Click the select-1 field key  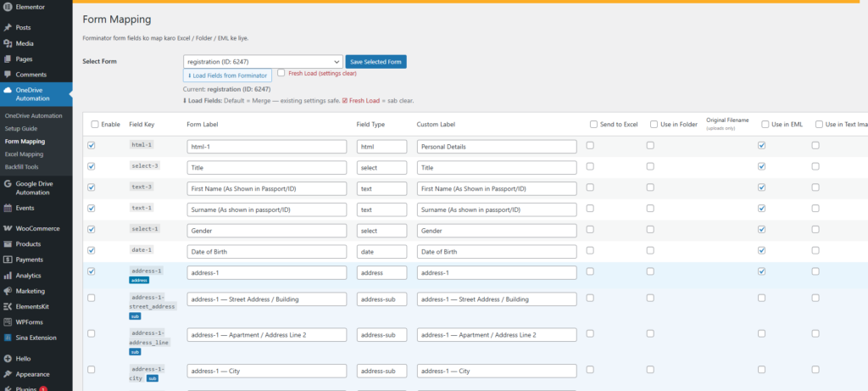point(146,229)
